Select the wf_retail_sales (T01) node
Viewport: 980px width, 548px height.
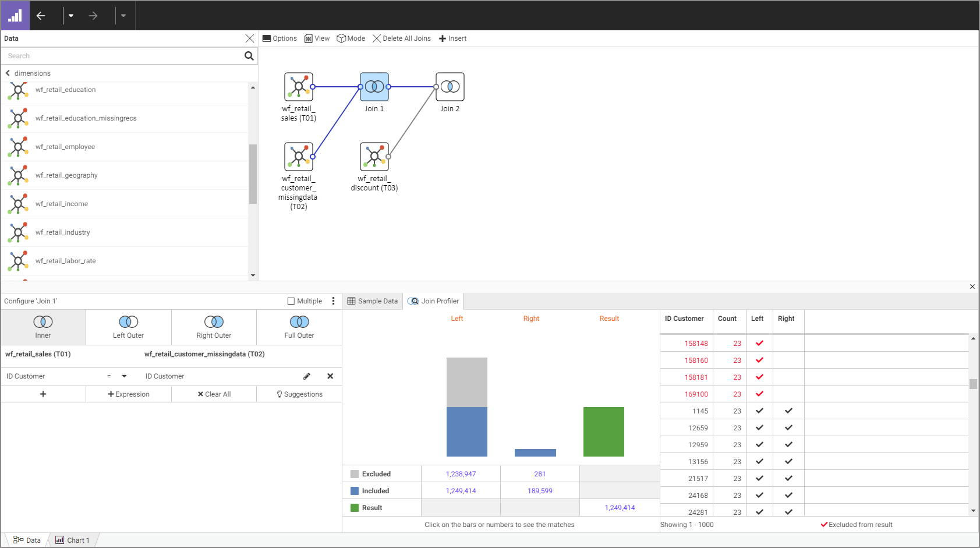click(x=299, y=86)
